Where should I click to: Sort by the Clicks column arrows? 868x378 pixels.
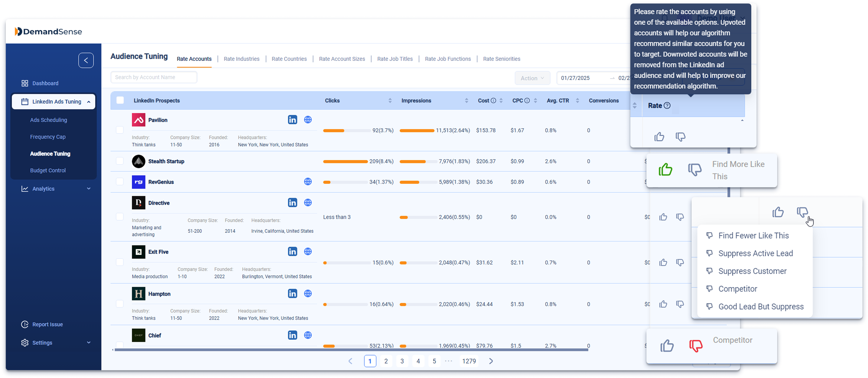click(390, 100)
